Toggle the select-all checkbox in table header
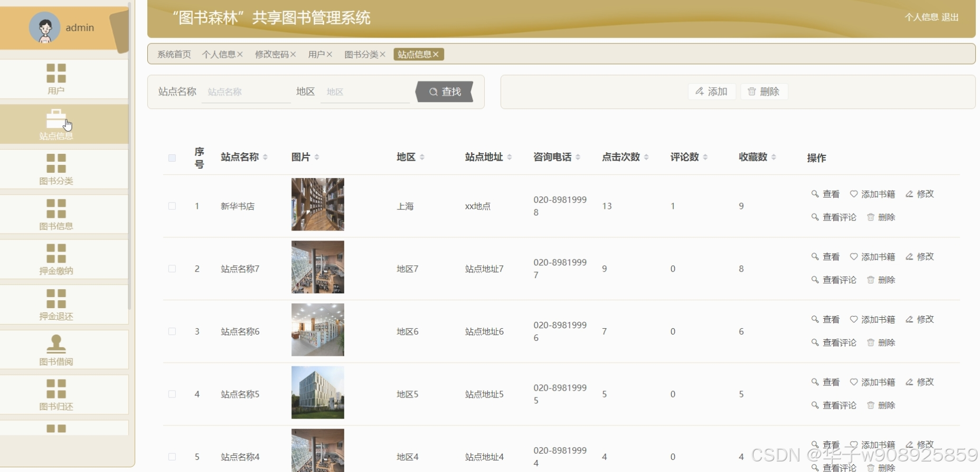 [x=172, y=158]
